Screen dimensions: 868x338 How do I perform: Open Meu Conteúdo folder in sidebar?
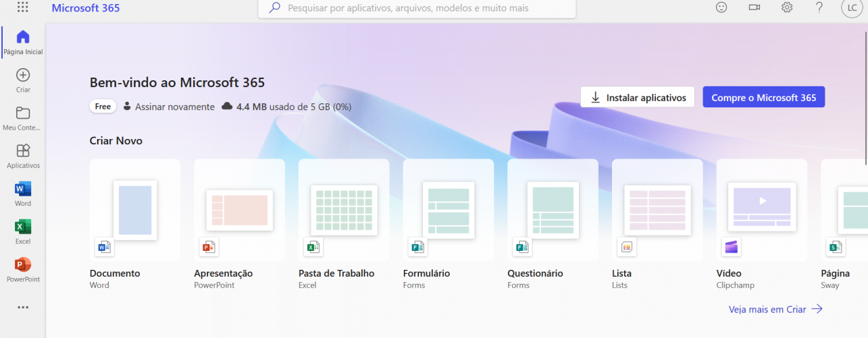[x=23, y=117]
